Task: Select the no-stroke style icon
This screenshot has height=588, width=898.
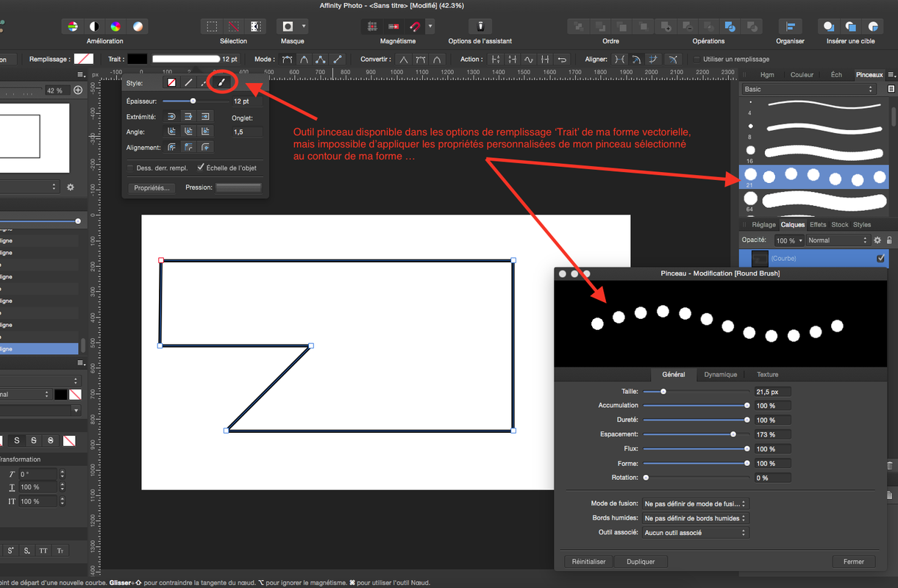Action: (171, 83)
